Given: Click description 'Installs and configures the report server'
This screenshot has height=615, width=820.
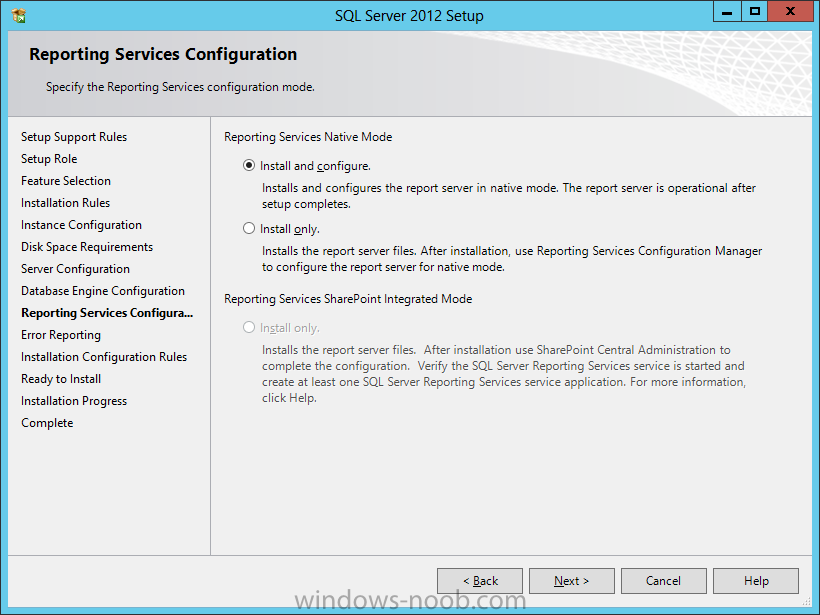Looking at the screenshot, I should tap(509, 196).
